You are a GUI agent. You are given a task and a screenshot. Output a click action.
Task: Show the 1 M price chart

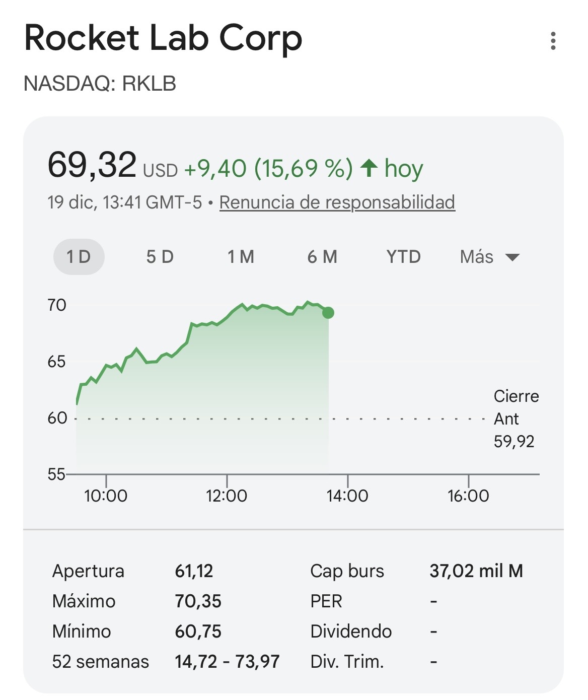pyautogui.click(x=241, y=257)
